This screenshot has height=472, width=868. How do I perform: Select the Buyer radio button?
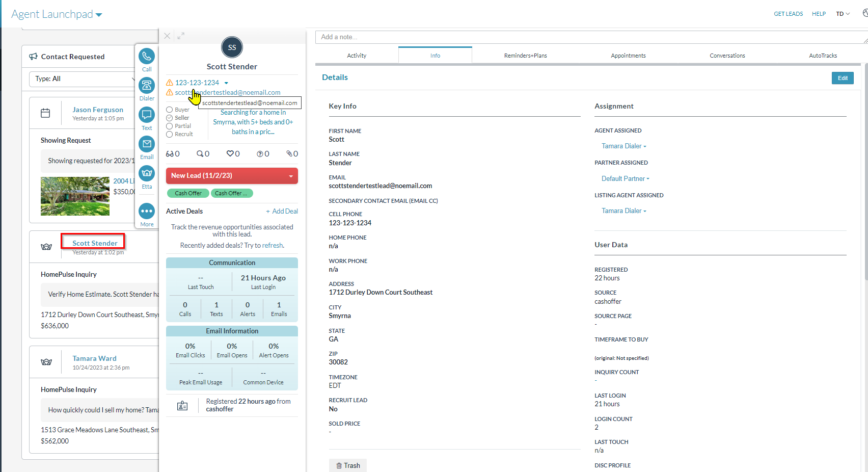pos(170,110)
